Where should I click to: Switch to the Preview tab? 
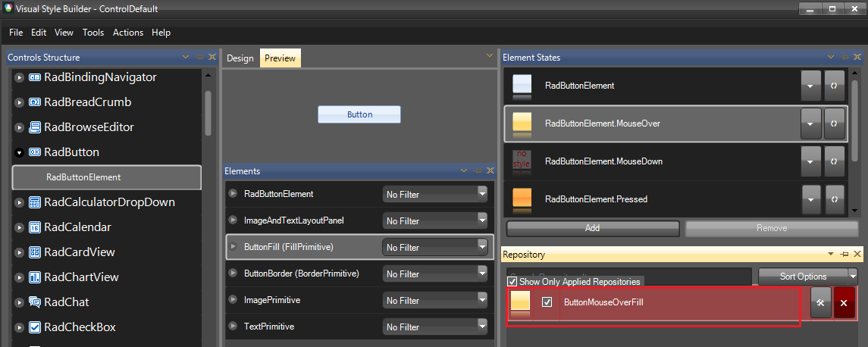pos(280,58)
